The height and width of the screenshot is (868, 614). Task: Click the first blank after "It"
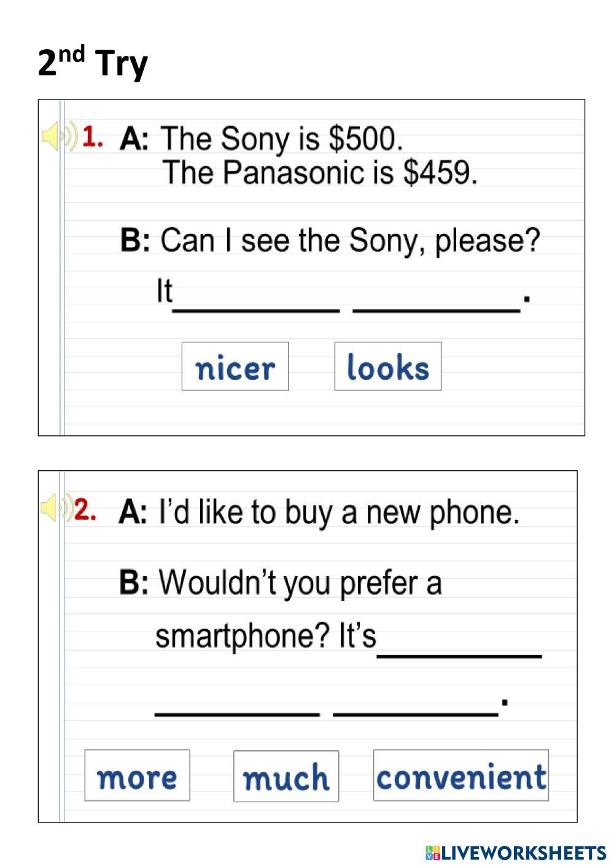tap(256, 302)
